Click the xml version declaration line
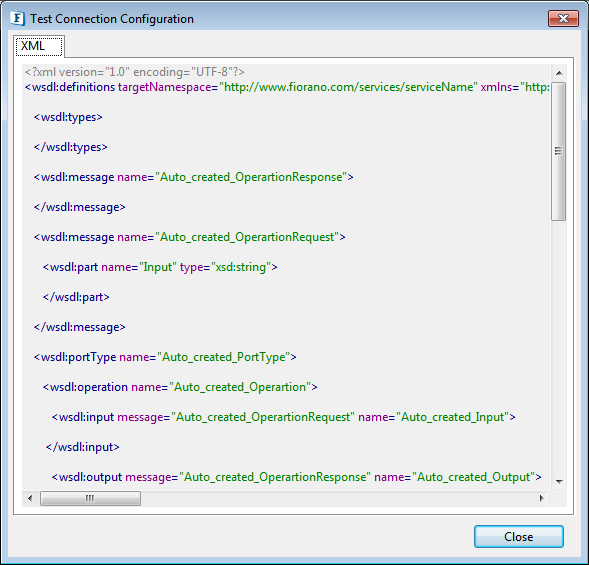 134,72
